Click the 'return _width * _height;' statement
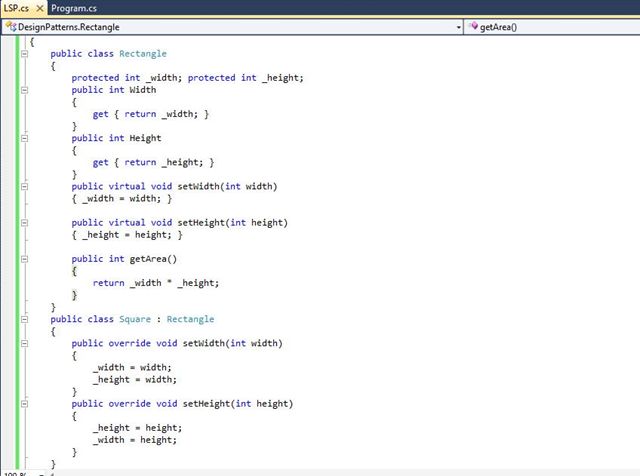The width and height of the screenshot is (640, 476). (x=156, y=283)
